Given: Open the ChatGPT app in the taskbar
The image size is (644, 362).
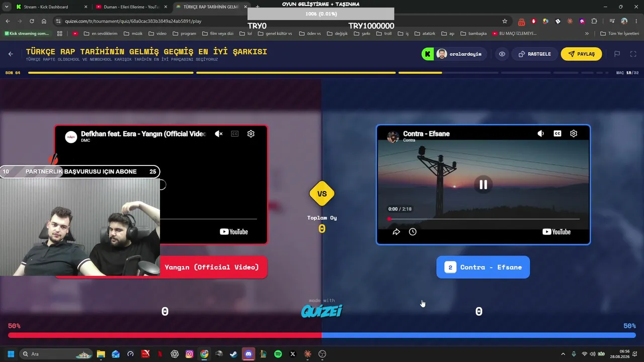Looking at the screenshot, I should tap(175, 354).
